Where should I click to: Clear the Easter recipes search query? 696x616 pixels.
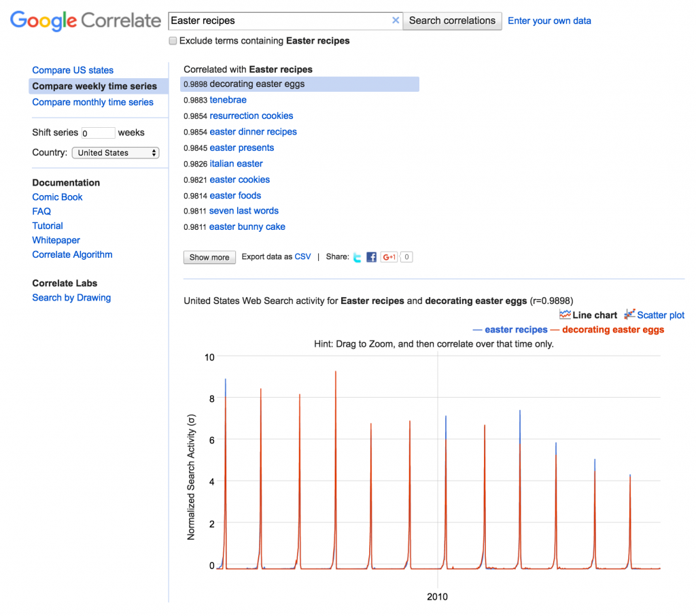(x=396, y=20)
